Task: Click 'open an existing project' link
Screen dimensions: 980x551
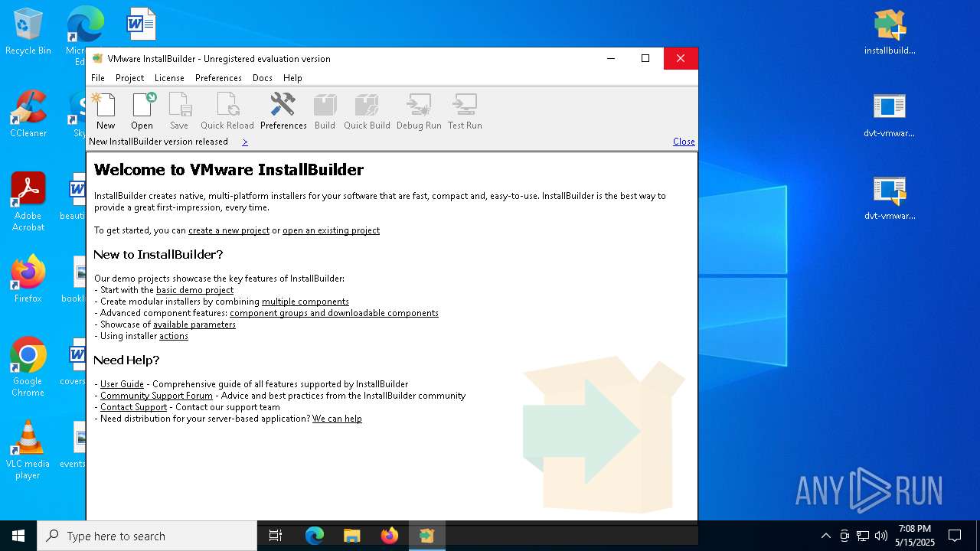Action: pos(331,230)
